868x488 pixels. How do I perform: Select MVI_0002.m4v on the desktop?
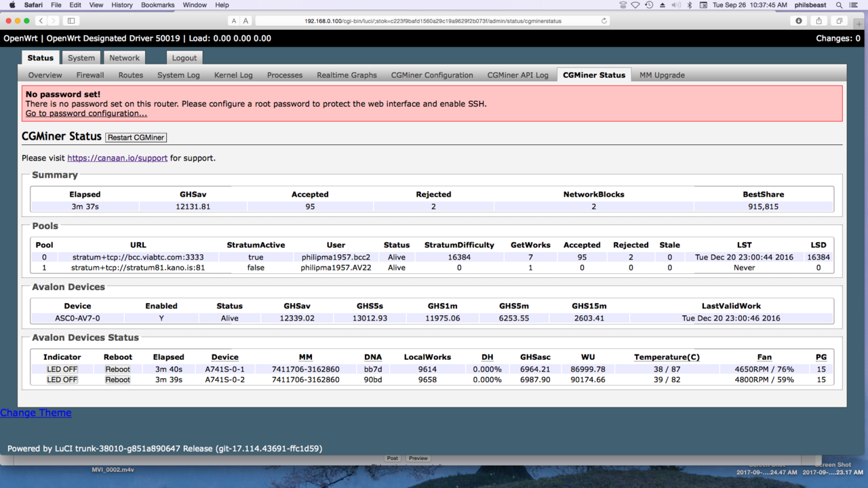tap(113, 469)
